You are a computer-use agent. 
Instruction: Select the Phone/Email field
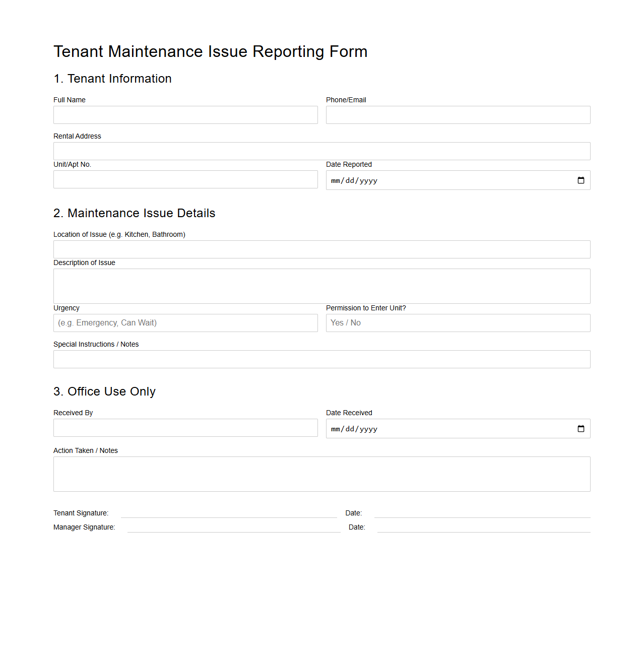click(458, 115)
